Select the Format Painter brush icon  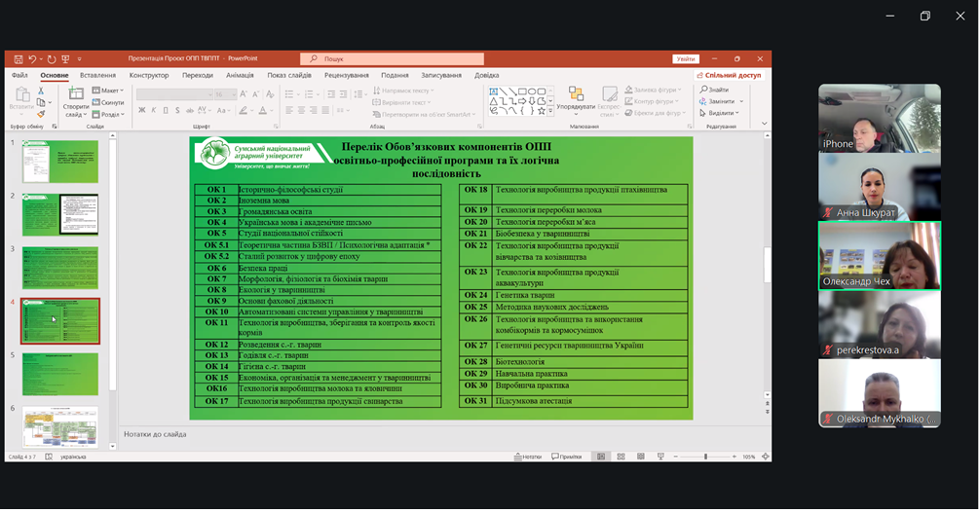point(41,113)
